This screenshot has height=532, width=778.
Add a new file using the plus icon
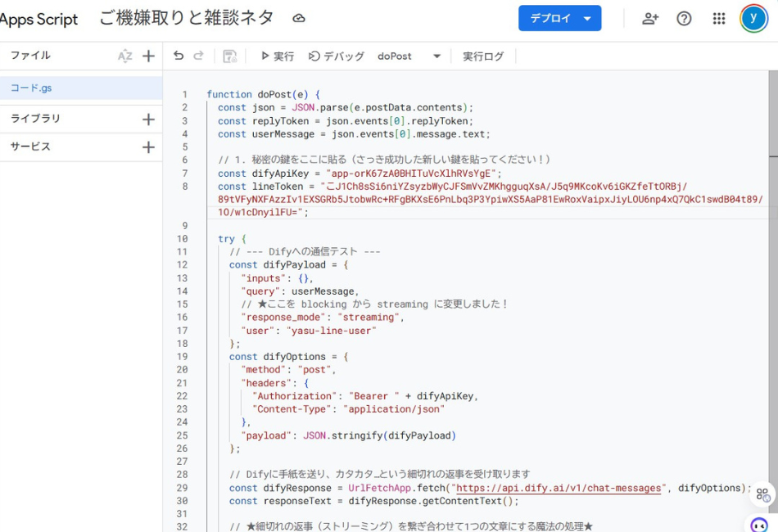click(x=147, y=56)
